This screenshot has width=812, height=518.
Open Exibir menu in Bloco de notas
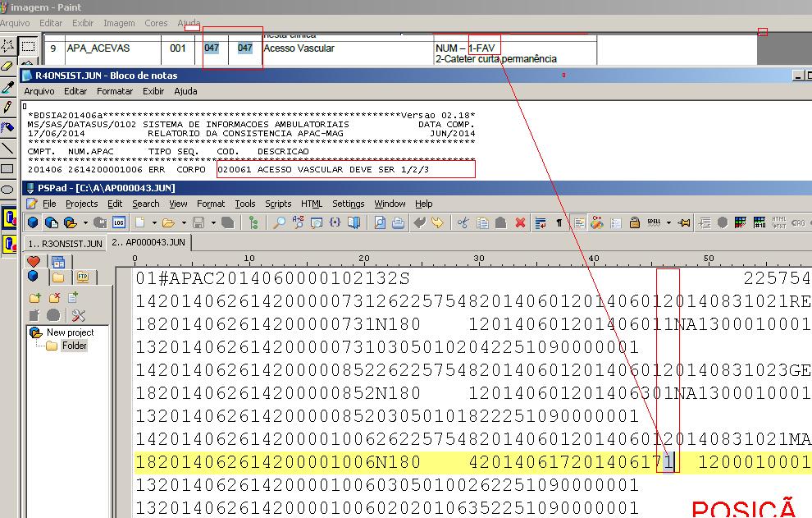(x=153, y=91)
